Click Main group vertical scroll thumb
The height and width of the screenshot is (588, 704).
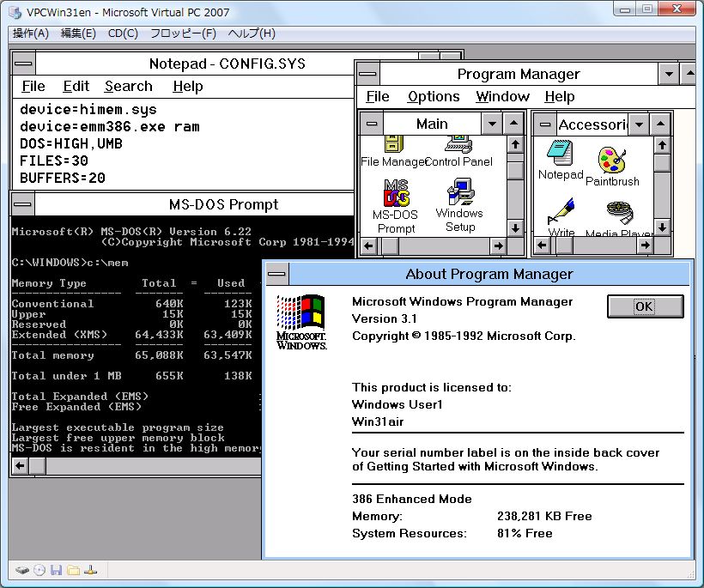point(515,170)
